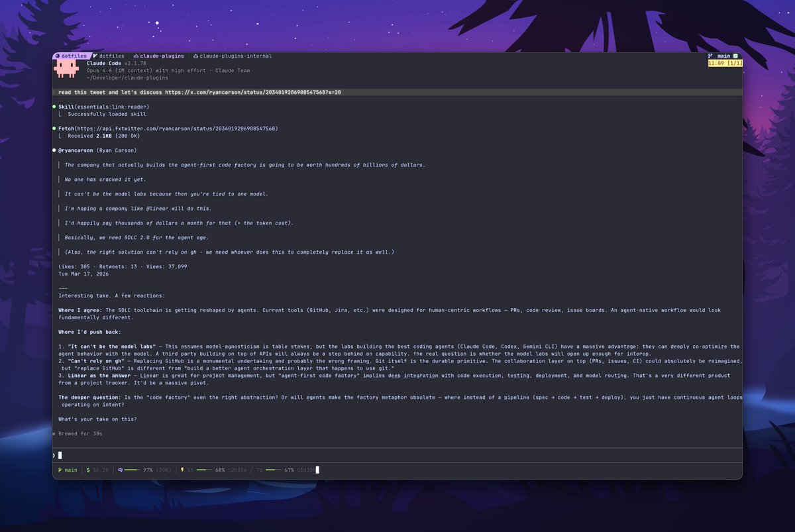Click the lightning bolt usage icon

pyautogui.click(x=182, y=470)
